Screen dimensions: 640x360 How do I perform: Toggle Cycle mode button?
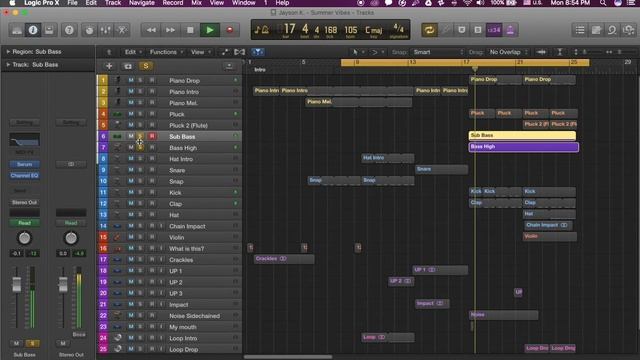(x=429, y=30)
